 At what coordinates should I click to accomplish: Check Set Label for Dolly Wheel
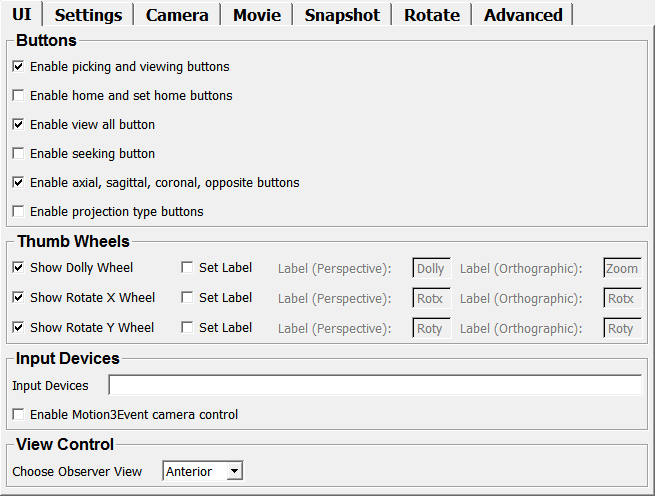[188, 268]
